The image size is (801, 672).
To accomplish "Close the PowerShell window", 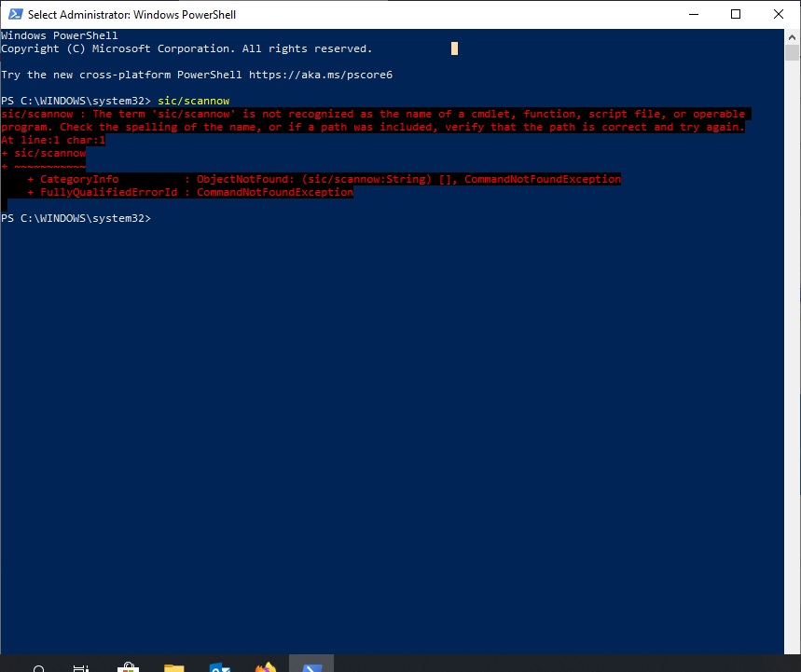I will click(778, 14).
